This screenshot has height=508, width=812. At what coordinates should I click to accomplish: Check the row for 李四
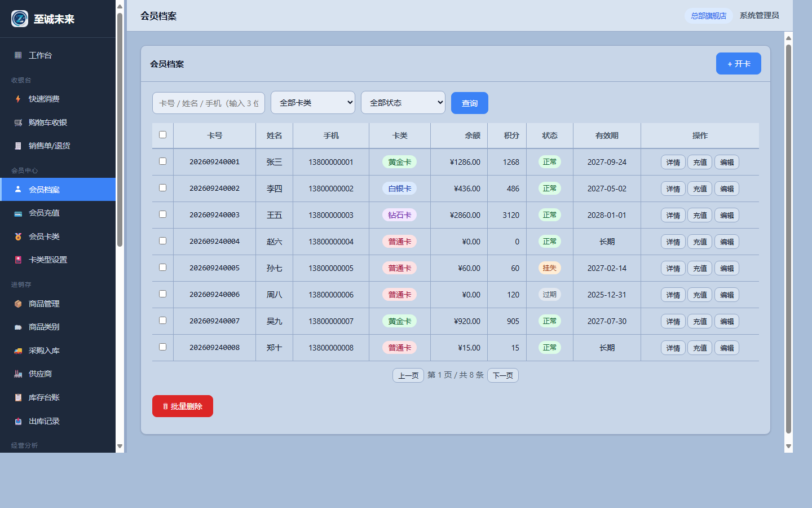pos(162,188)
